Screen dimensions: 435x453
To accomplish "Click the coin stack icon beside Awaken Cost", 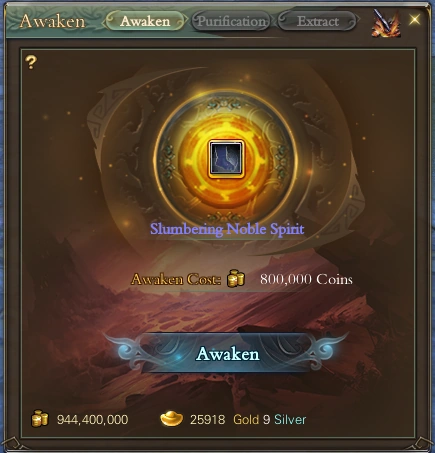I will point(236,279).
